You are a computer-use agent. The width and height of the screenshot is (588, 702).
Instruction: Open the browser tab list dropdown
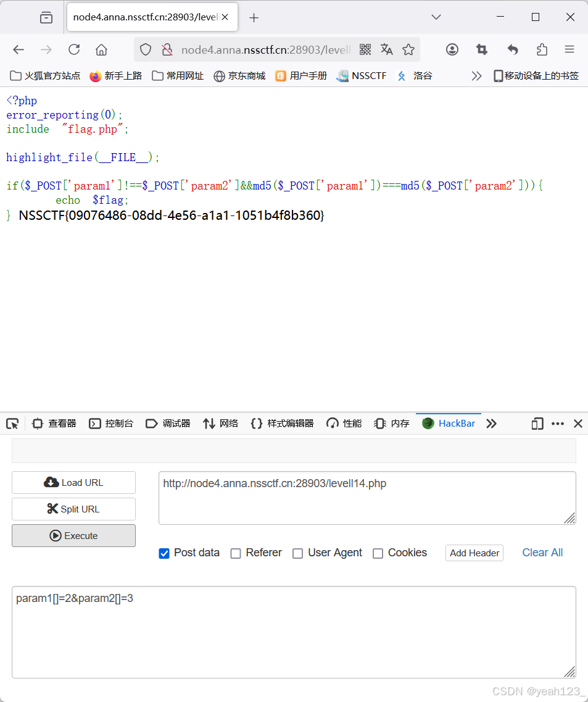tap(436, 17)
